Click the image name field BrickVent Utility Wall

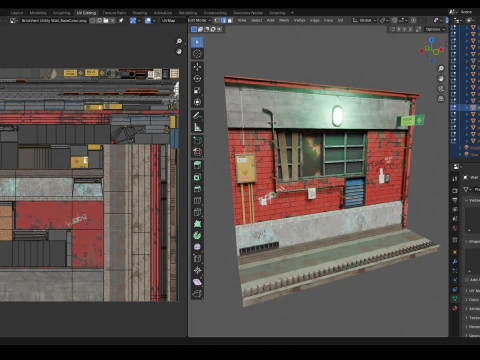pos(54,21)
